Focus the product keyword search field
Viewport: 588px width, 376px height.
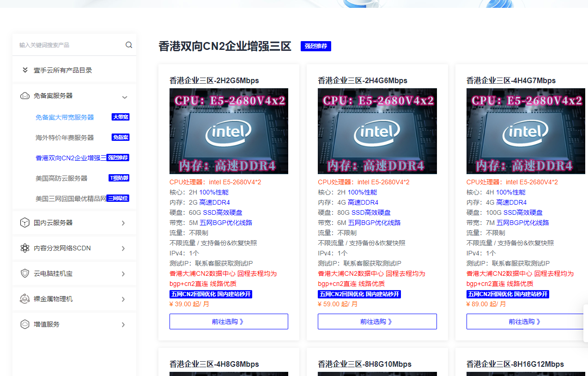pyautogui.click(x=69, y=45)
